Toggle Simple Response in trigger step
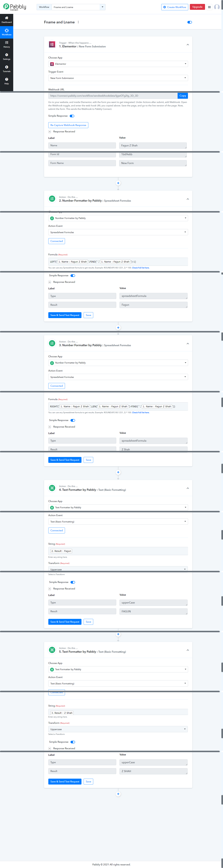 [72, 116]
